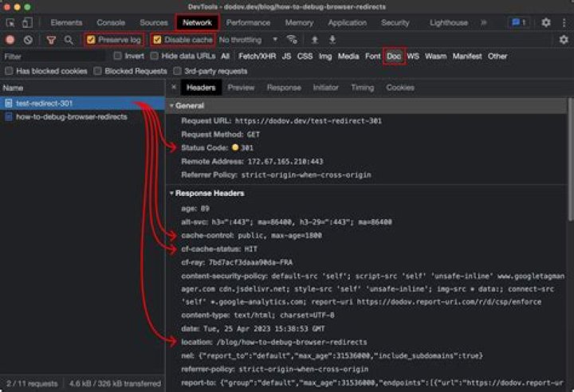Switch to the Elements tab

coord(66,22)
